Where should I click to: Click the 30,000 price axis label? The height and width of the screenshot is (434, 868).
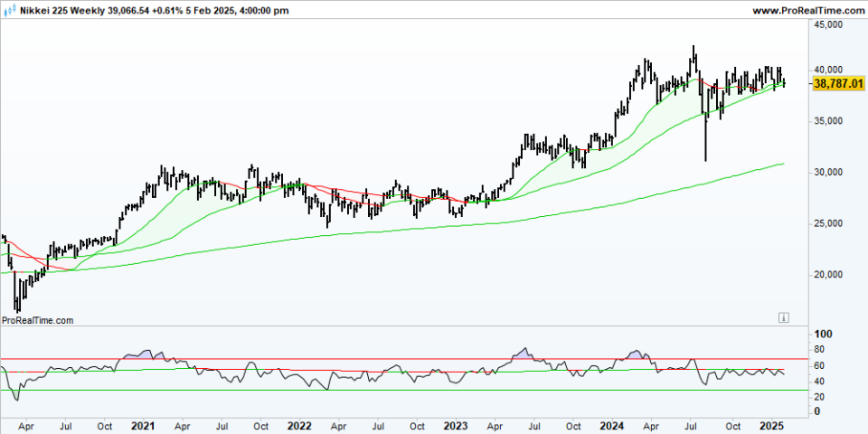pyautogui.click(x=829, y=173)
